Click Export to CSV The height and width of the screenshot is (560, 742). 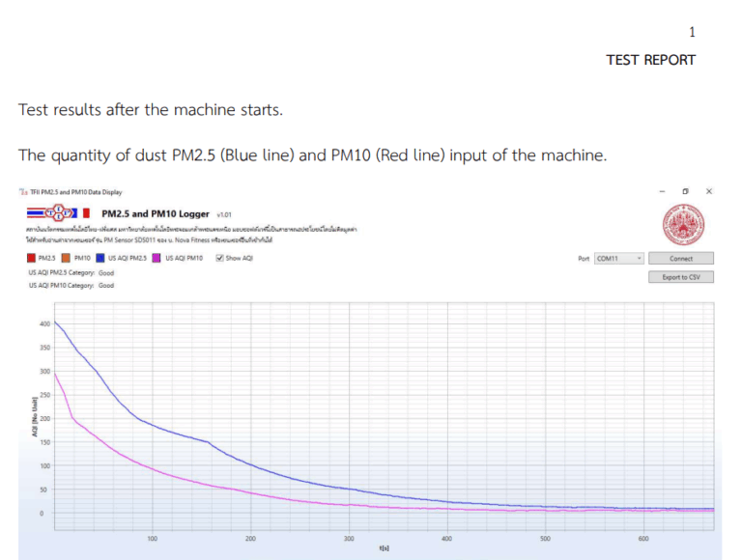681,277
